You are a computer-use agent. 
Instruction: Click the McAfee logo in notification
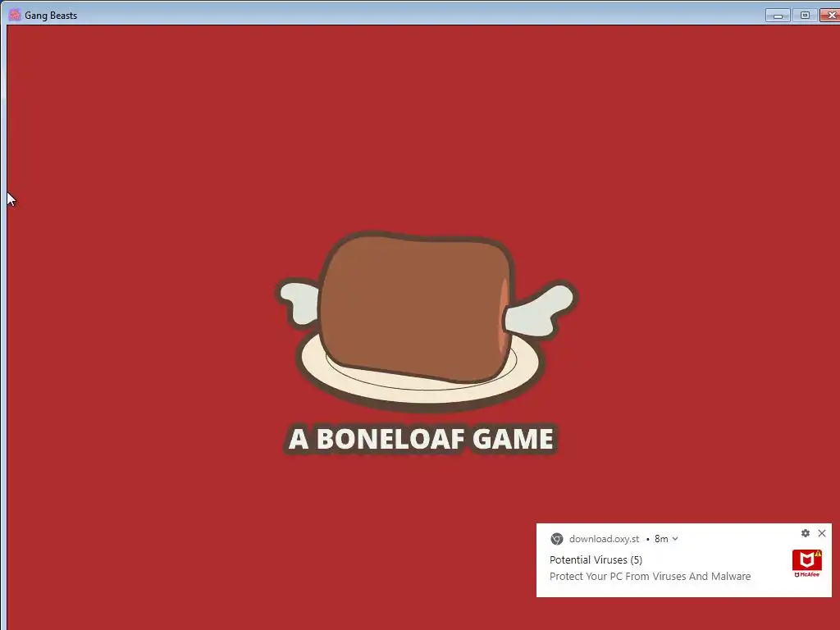tap(807, 563)
